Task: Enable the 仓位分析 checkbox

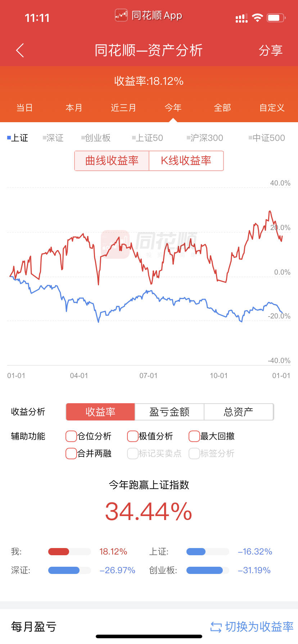Action: [x=71, y=436]
